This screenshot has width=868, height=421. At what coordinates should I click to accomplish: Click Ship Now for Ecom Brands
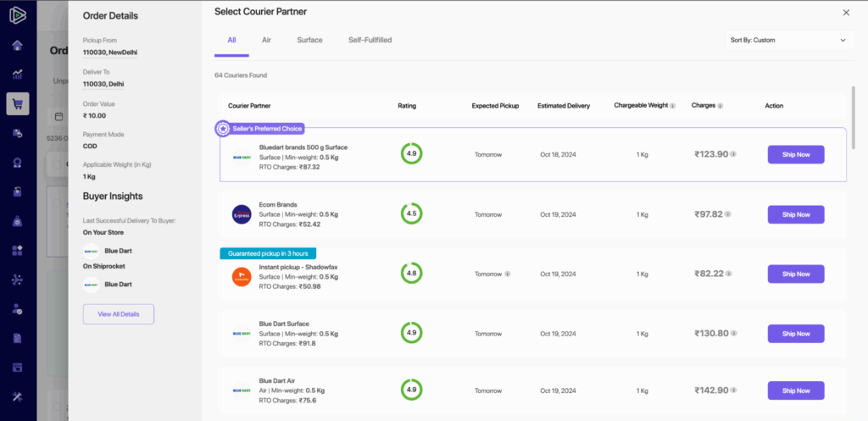pyautogui.click(x=795, y=214)
